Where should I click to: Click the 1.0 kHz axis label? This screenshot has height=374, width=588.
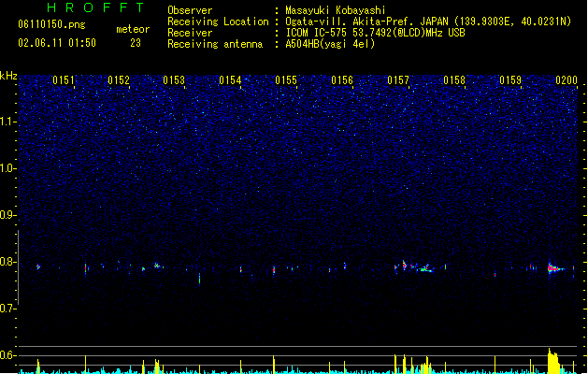tap(7, 168)
